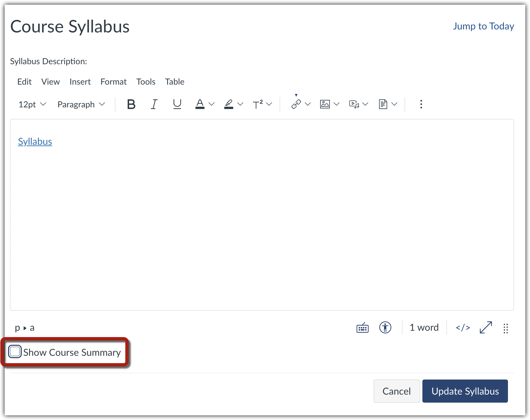Toggle italic formatting
This screenshot has height=420, width=530.
point(154,104)
